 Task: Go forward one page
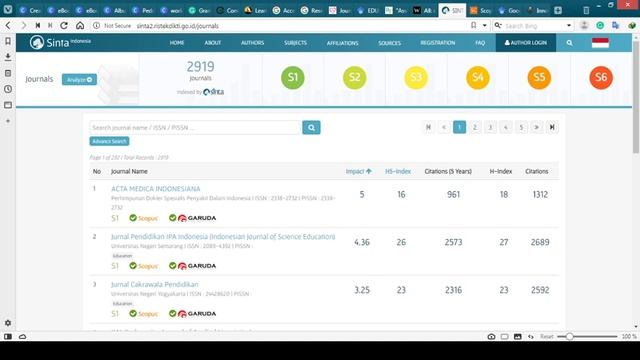click(x=23, y=25)
